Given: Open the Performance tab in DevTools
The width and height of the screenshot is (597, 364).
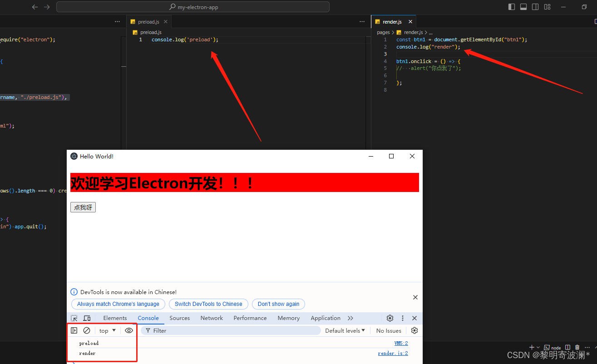Looking at the screenshot, I should click(250, 318).
